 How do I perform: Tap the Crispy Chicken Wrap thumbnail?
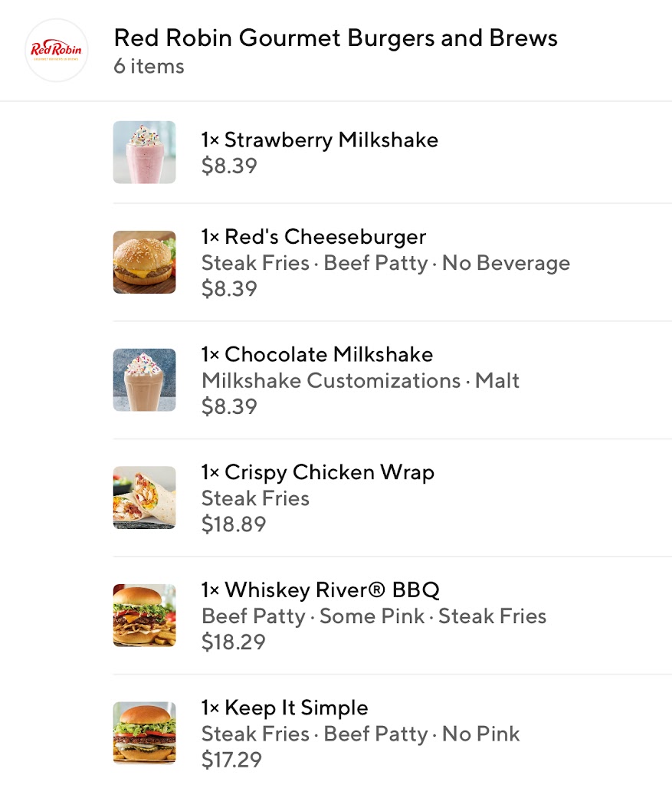click(144, 498)
